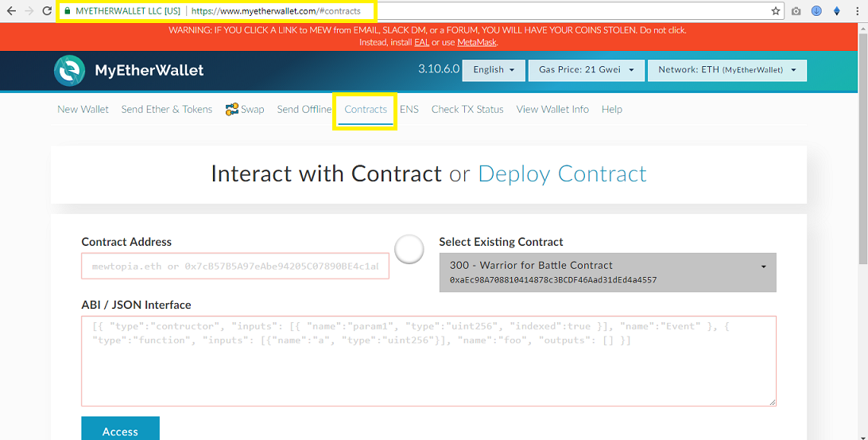
Task: Open the Send Offline tab
Action: (x=304, y=109)
